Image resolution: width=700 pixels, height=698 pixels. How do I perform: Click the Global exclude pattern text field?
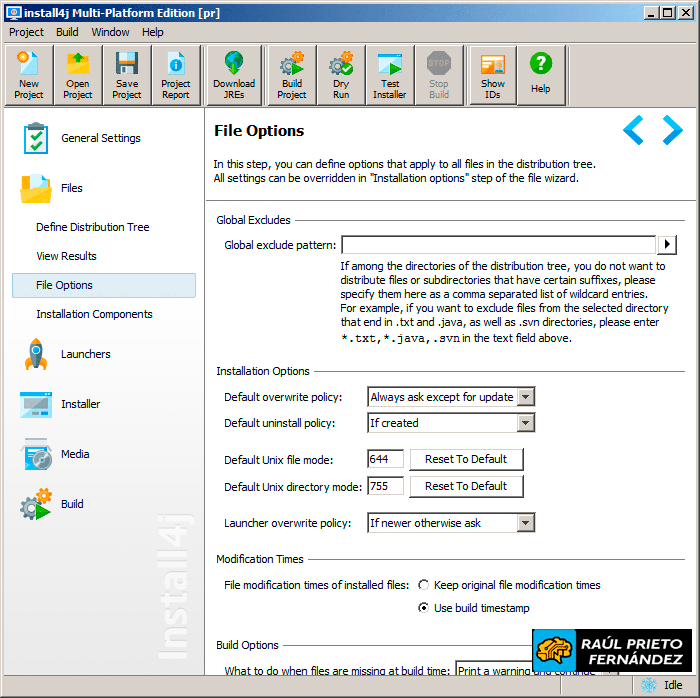click(x=498, y=245)
